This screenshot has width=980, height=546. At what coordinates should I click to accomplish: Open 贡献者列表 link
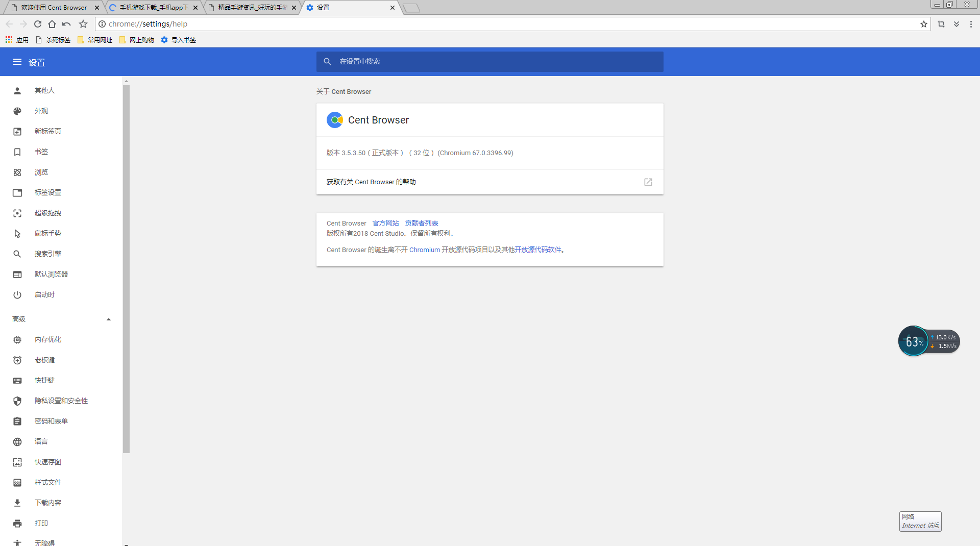422,223
